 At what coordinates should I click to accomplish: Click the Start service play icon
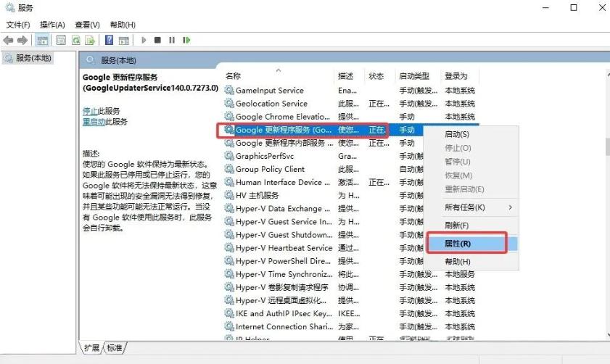pyautogui.click(x=144, y=40)
